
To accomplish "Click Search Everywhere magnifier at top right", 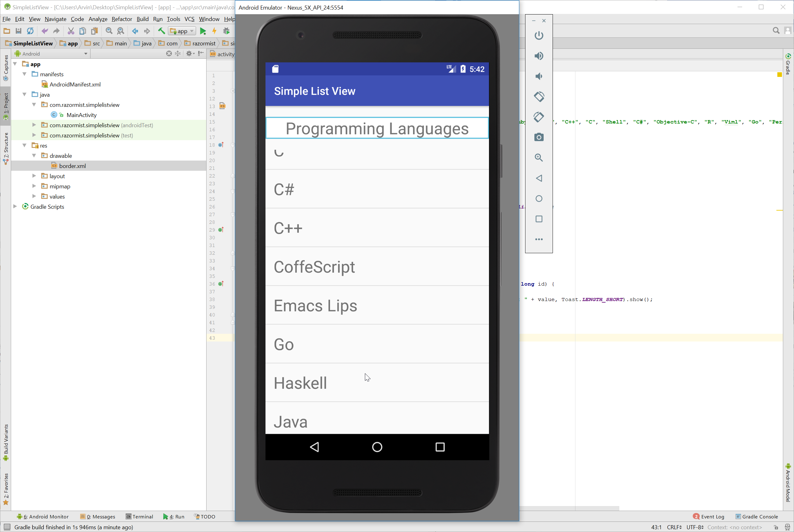I will [x=776, y=31].
